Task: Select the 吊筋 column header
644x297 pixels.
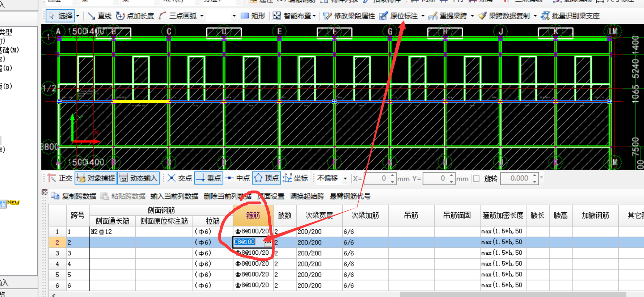Action: click(x=411, y=215)
